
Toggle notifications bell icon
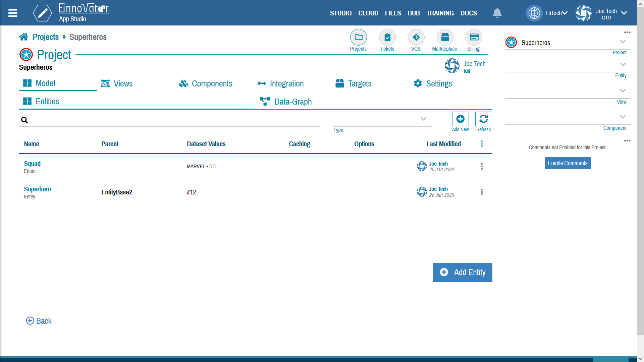[x=497, y=13]
